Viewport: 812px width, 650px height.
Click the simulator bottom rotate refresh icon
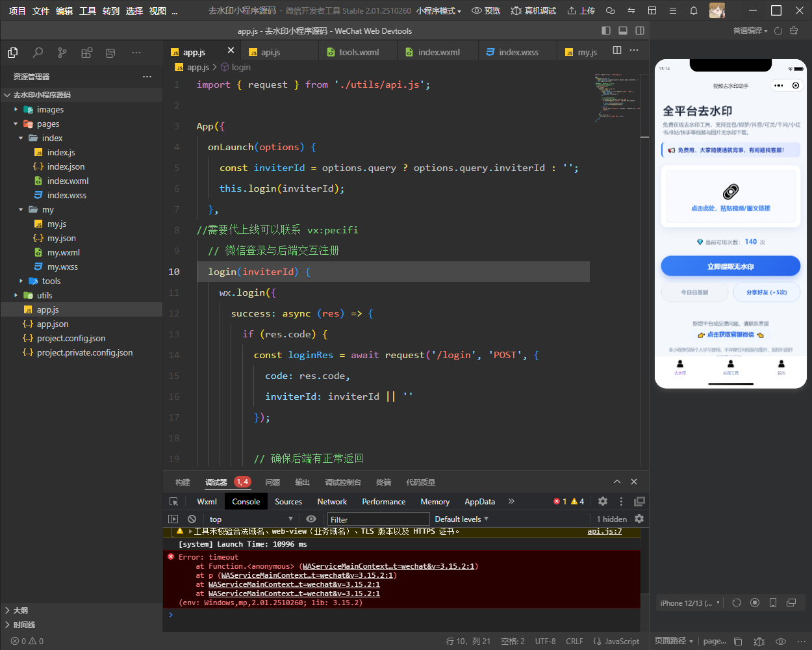[x=737, y=603]
